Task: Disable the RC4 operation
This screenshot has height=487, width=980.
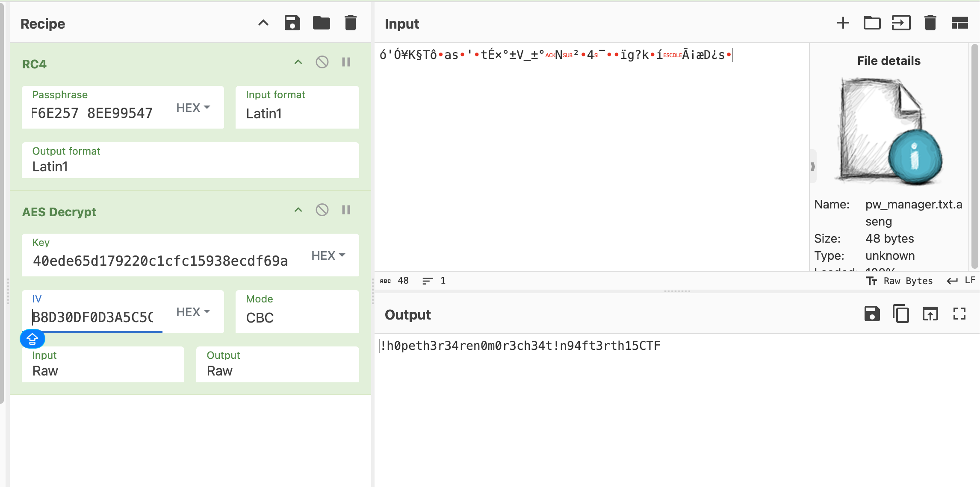Action: 322,62
